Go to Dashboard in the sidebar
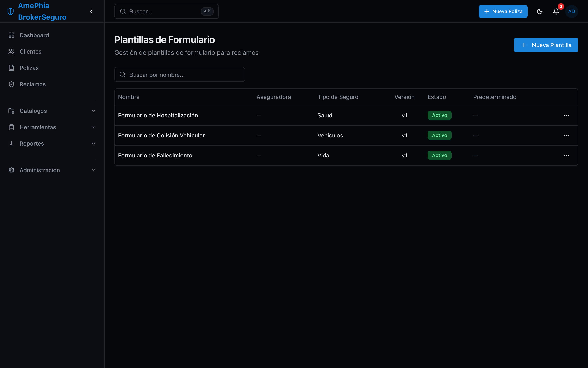 point(52,35)
